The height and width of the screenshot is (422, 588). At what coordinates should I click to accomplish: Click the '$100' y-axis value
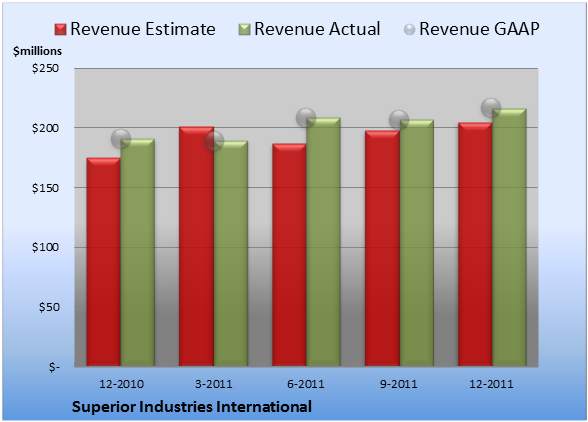coord(45,247)
